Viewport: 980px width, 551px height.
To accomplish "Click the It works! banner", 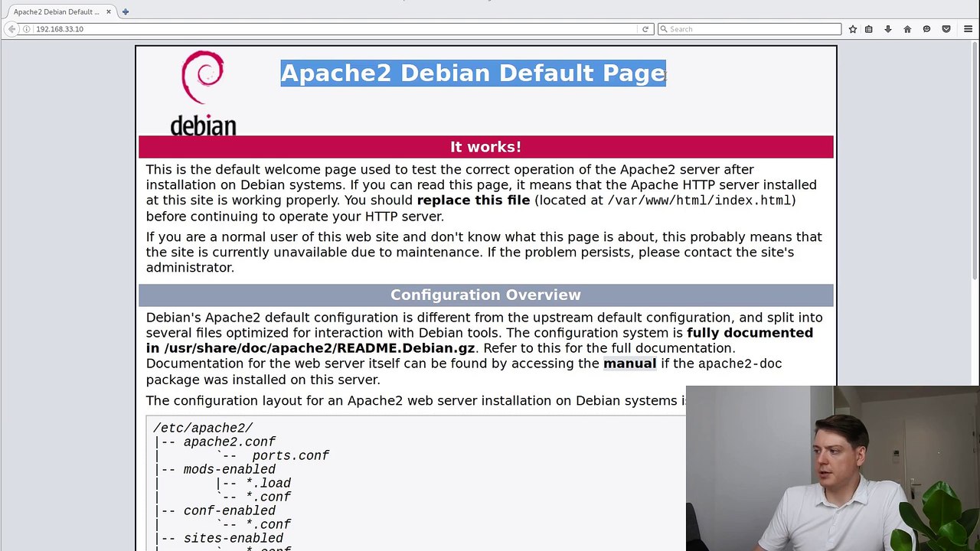I will click(485, 147).
